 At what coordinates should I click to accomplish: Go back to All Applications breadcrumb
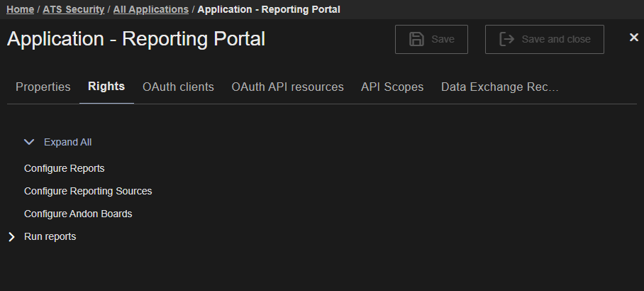150,9
